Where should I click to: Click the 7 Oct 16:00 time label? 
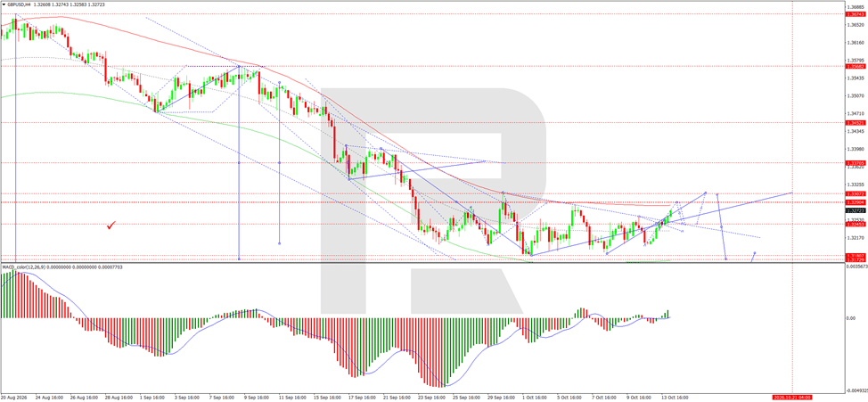(x=604, y=398)
